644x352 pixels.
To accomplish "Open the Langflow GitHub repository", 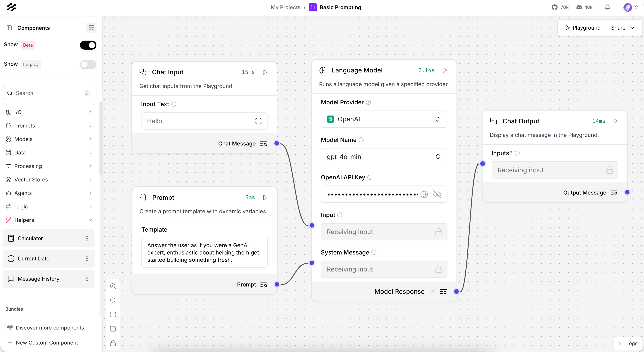I will 560,7.
